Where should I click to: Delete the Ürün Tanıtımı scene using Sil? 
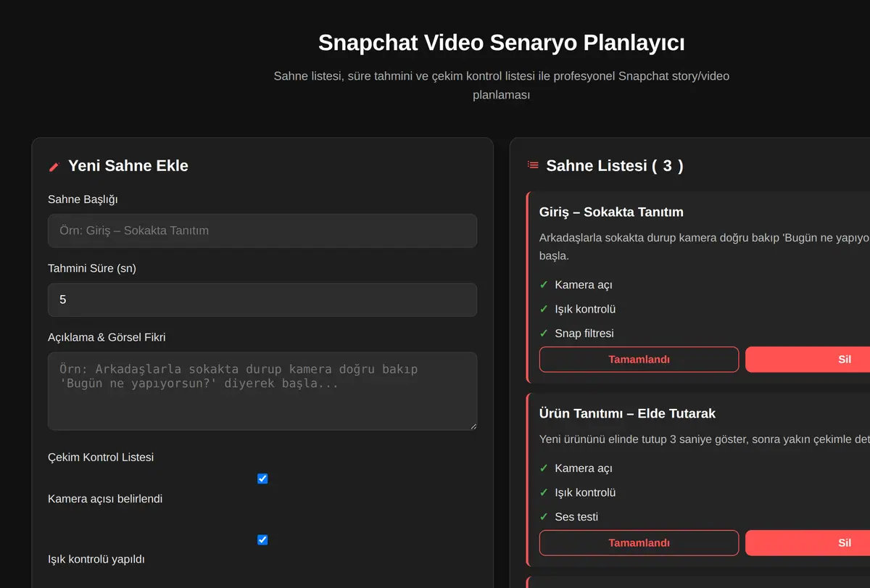(808, 543)
